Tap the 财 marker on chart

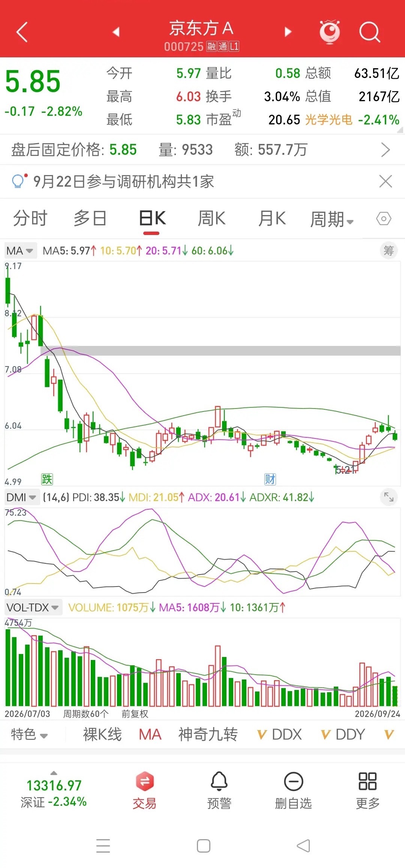270,479
